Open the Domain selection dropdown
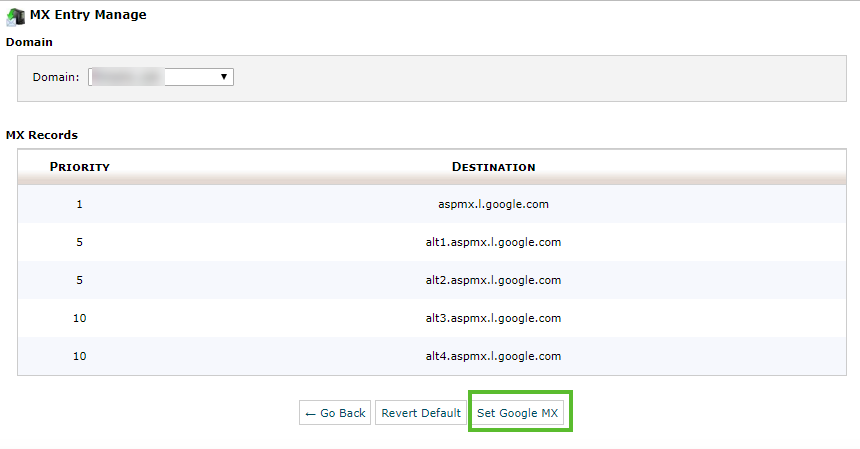 [161, 77]
